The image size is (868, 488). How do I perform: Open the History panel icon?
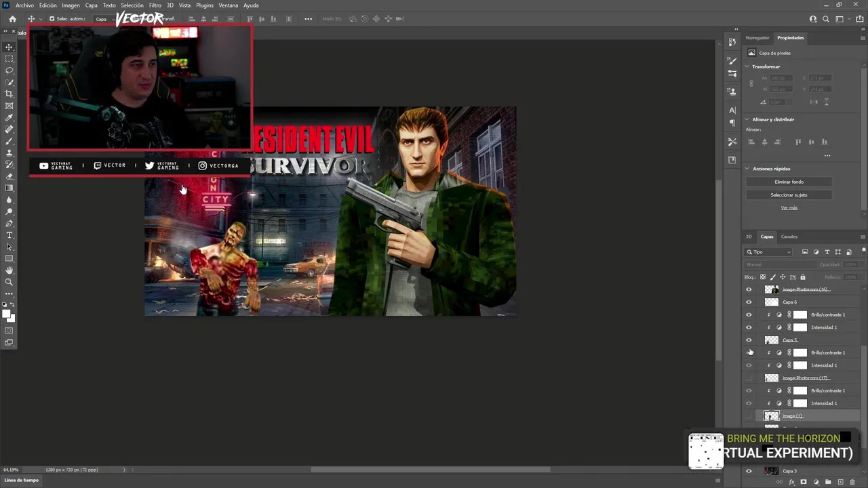click(732, 42)
